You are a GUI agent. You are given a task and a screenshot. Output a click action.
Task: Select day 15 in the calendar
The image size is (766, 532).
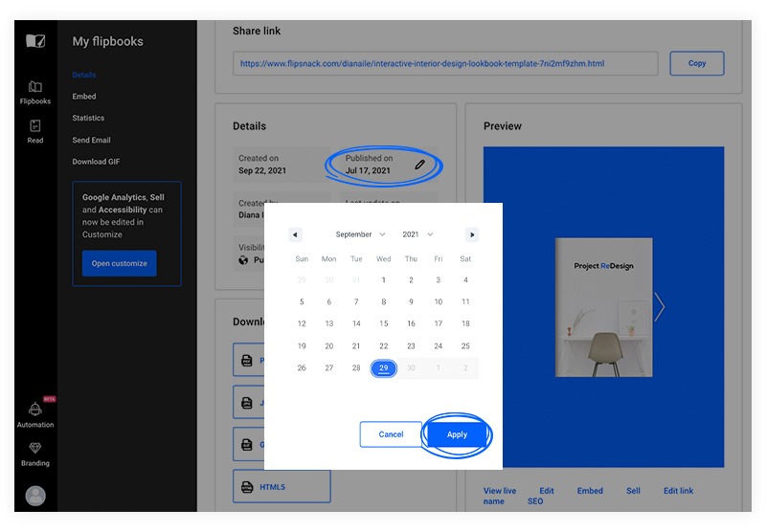click(384, 323)
